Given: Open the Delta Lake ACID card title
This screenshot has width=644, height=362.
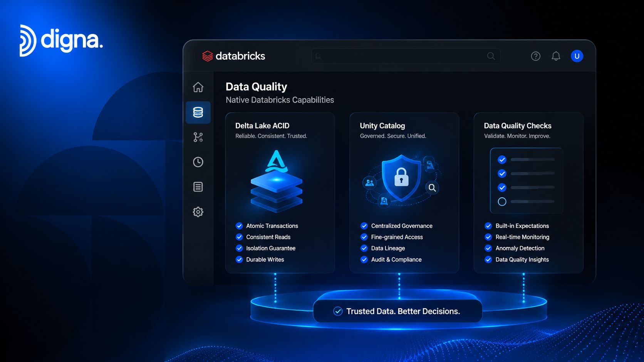Looking at the screenshot, I should [262, 126].
